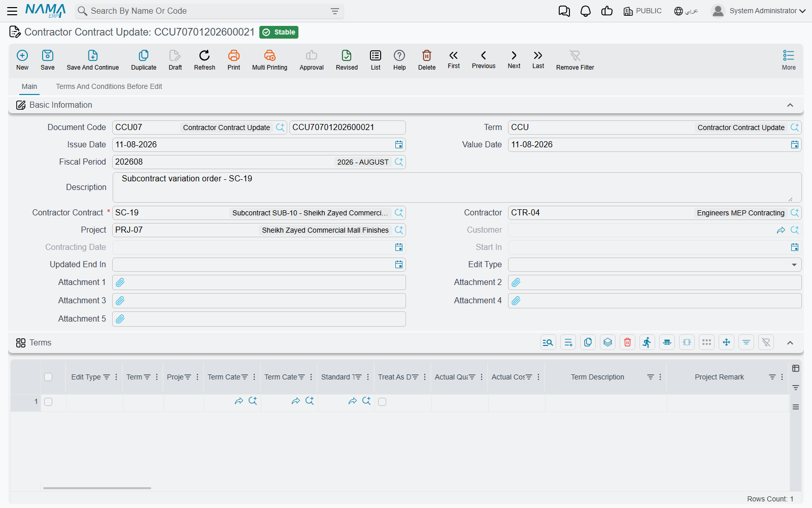The height and width of the screenshot is (508, 812).
Task: Click Attachment 1 paperclip icon
Action: tap(120, 282)
